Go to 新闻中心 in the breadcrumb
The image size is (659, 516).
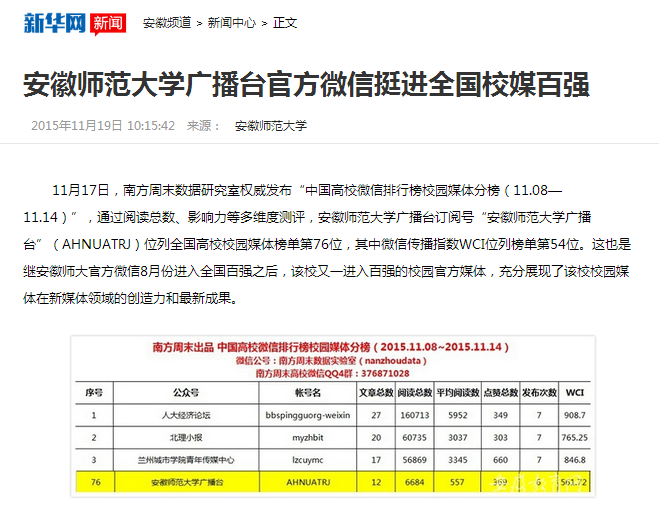click(231, 22)
